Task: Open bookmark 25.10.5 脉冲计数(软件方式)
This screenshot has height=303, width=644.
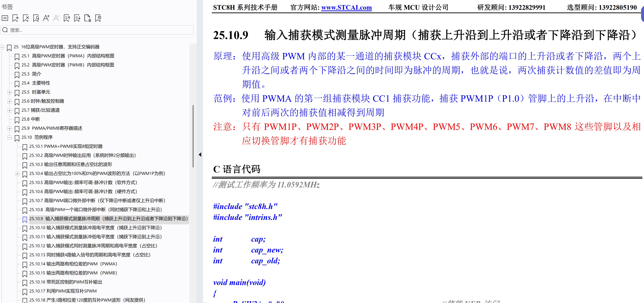Action: pyautogui.click(x=84, y=183)
